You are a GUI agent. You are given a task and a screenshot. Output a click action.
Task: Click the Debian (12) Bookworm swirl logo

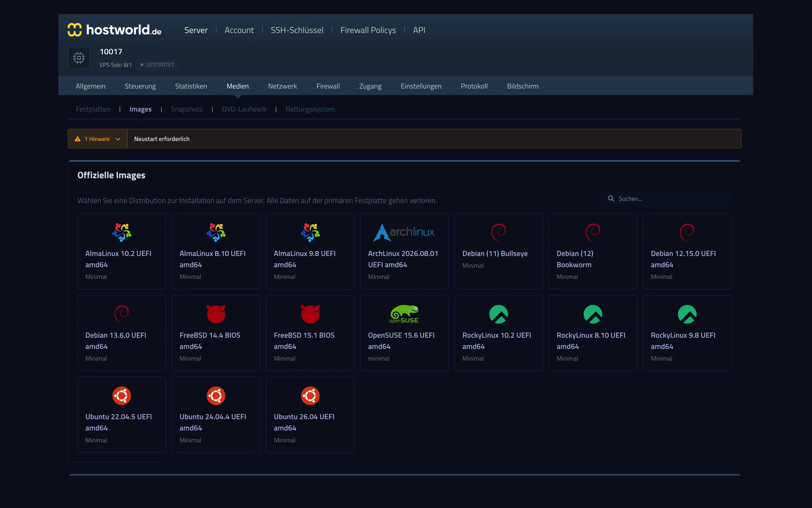593,232
